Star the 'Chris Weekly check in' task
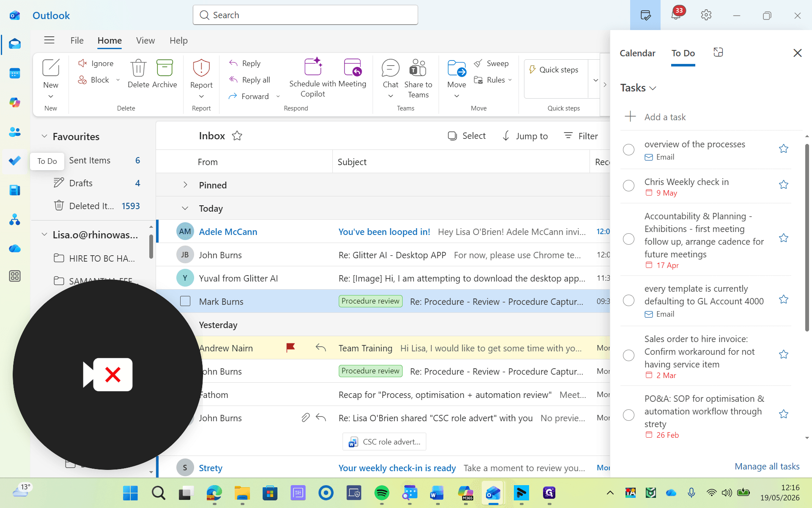This screenshot has width=812, height=508. 784,185
